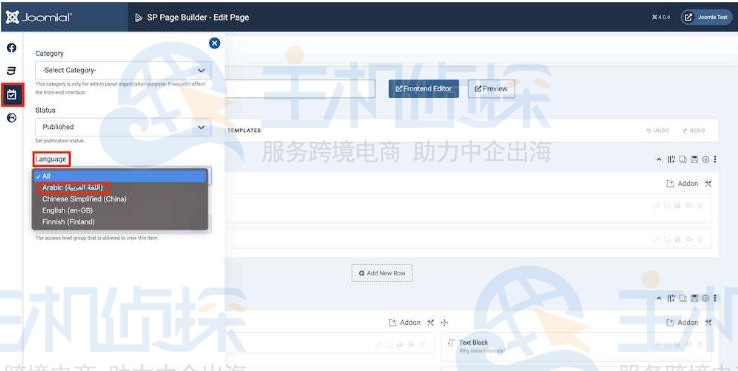Click the Language field label
Screen dimensions: 738x371
(x=51, y=159)
